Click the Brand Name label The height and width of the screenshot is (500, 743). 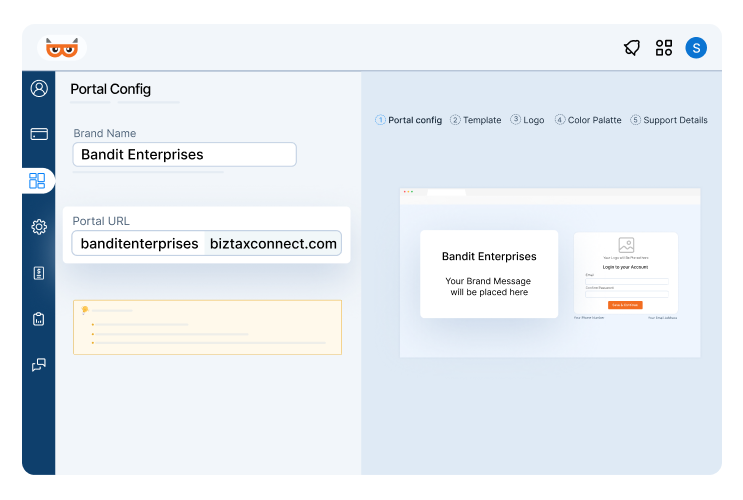coord(105,133)
